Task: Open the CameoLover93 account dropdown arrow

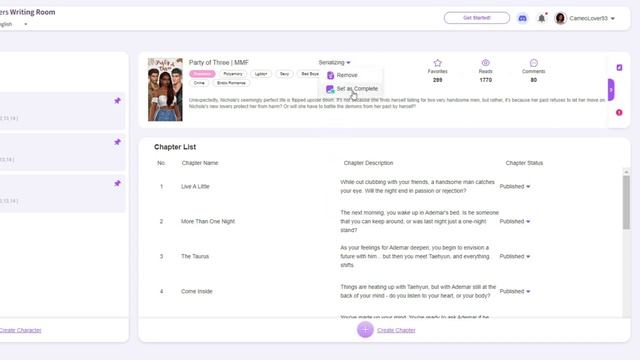Action: point(613,19)
